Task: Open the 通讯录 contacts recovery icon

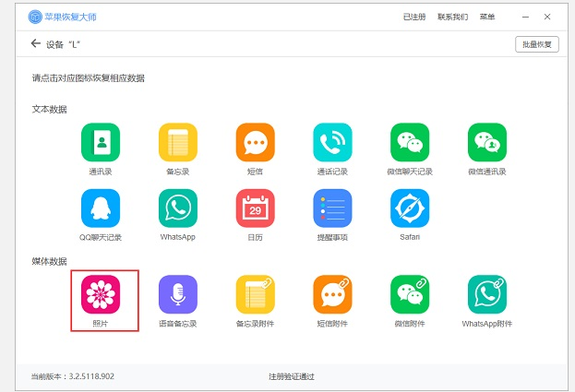Action: [101, 142]
